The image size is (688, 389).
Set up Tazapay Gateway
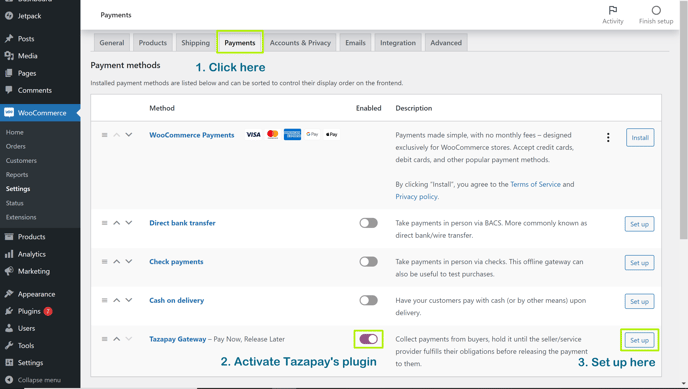[x=639, y=340]
